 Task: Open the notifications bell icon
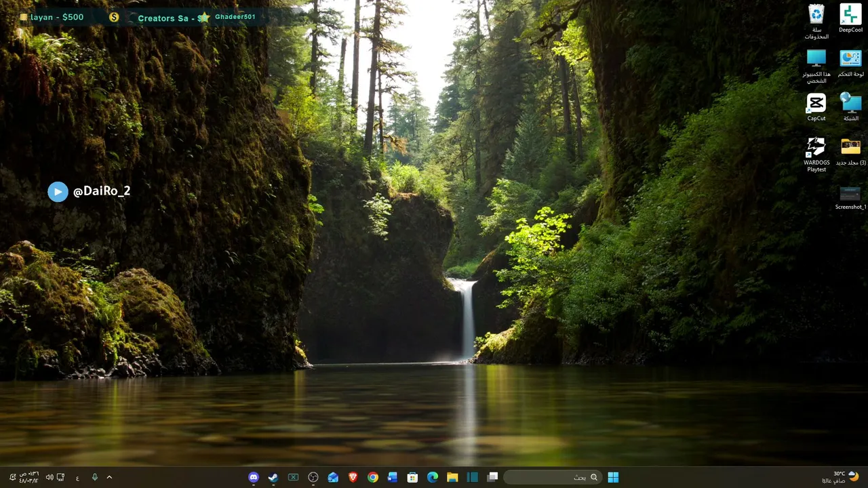click(x=12, y=477)
